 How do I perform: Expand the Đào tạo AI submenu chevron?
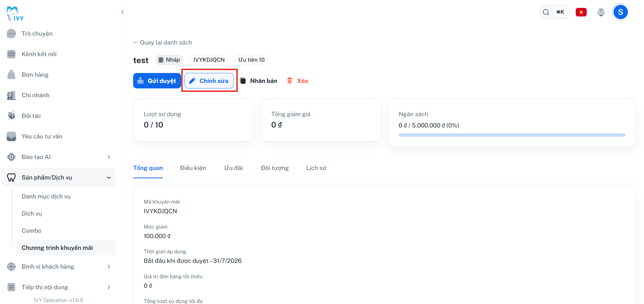(x=109, y=157)
